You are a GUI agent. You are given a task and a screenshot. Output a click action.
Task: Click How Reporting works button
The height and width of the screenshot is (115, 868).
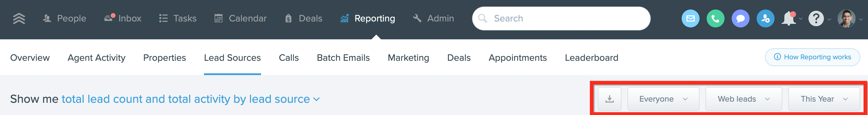[x=812, y=57]
